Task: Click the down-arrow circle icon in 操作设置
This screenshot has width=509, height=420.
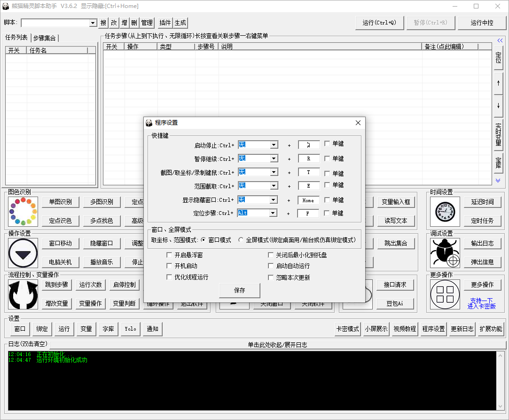Action: (x=23, y=253)
